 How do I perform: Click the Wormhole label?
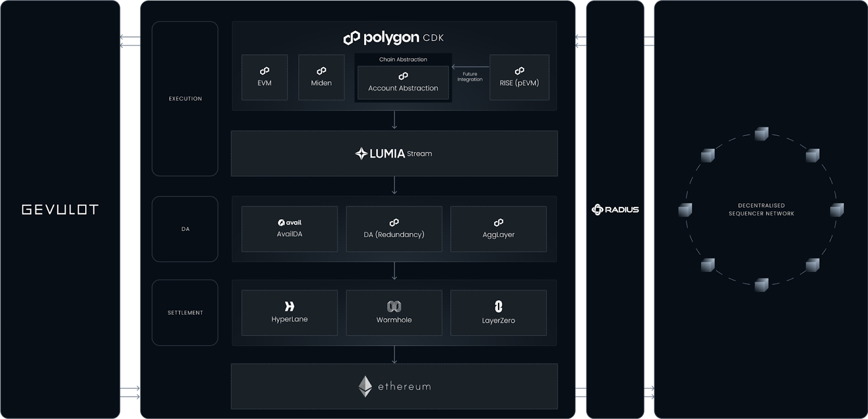pos(394,320)
